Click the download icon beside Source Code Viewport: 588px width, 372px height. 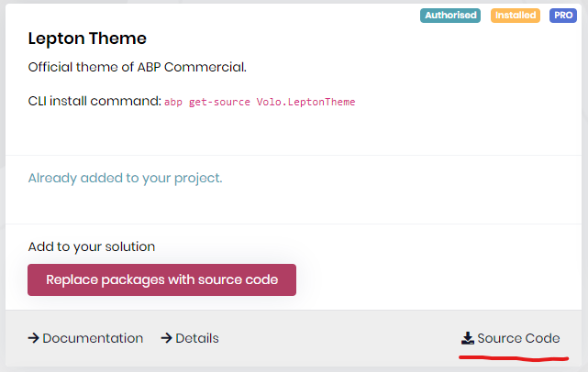tap(467, 338)
